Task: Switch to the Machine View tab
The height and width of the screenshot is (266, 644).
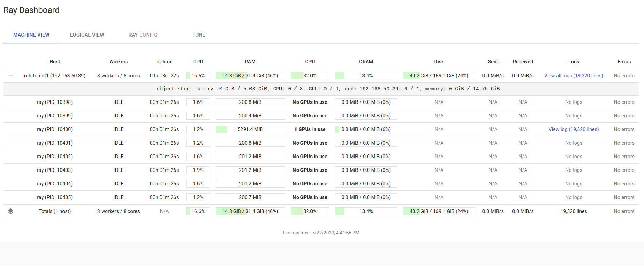Action: [x=31, y=35]
